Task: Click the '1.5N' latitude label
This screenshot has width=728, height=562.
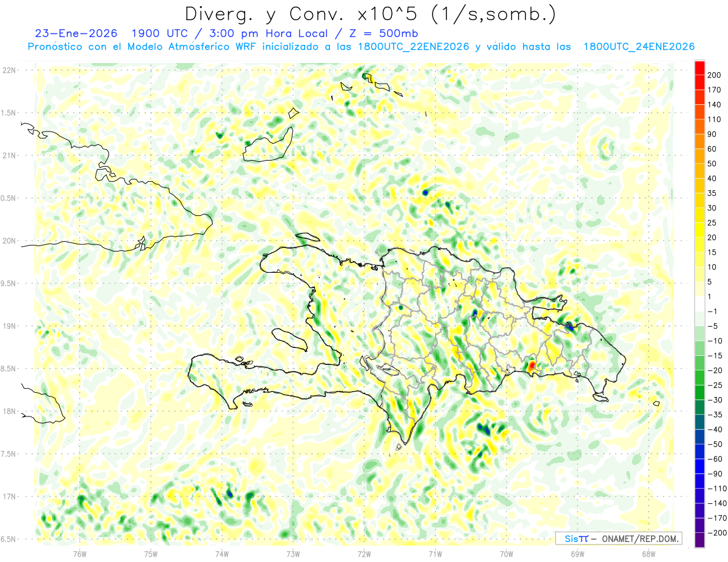Action: click(8, 113)
